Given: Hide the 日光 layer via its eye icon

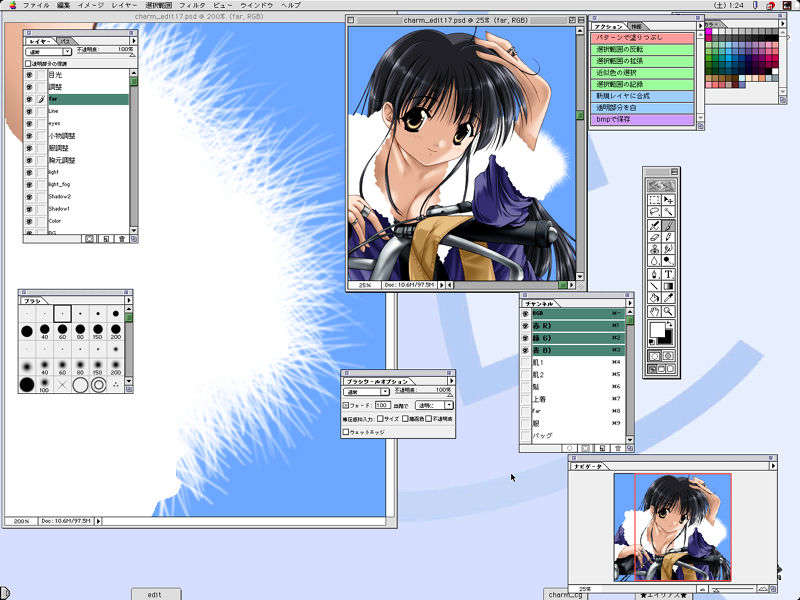Looking at the screenshot, I should pos(29,74).
